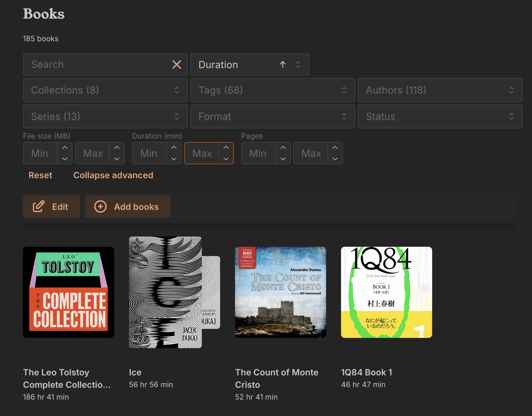Viewport: 532px width, 416px height.
Task: Select The Count of Monte Cristo title
Action: coord(277,378)
